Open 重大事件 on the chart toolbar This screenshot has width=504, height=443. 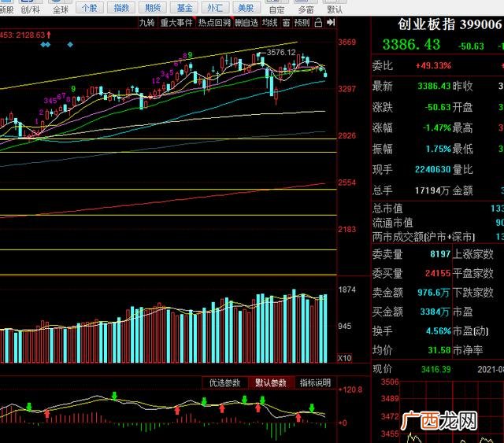coord(176,23)
